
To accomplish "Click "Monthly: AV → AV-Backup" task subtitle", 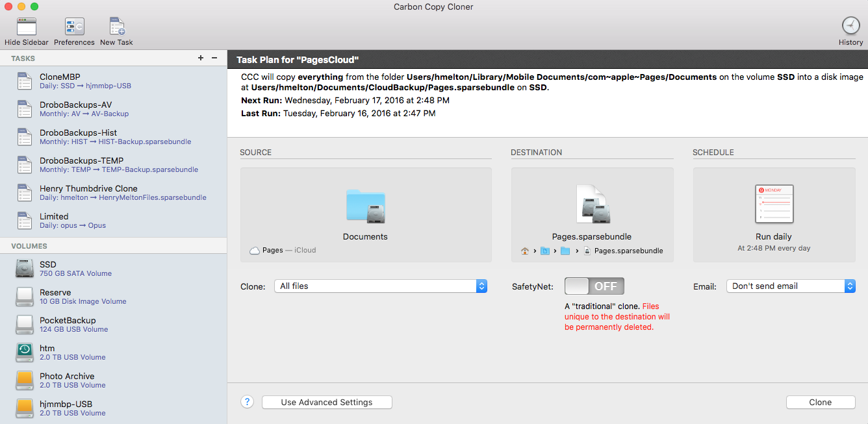I will [x=84, y=114].
